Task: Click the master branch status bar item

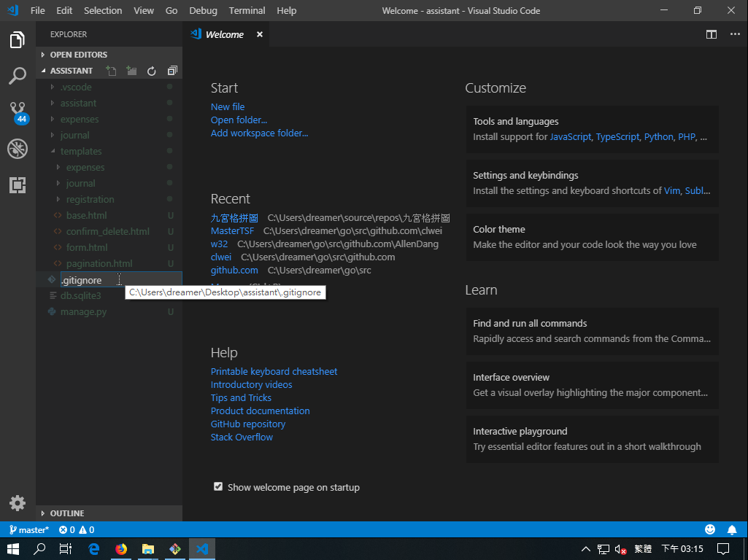Action: click(x=29, y=530)
